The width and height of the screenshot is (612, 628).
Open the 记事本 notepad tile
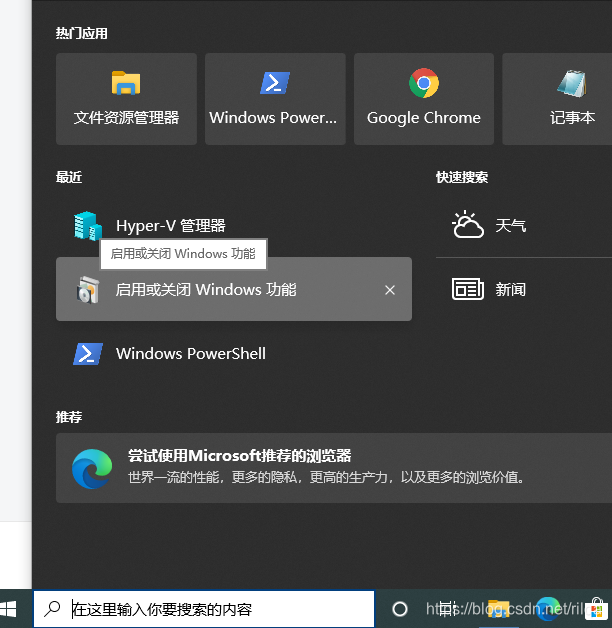557,99
